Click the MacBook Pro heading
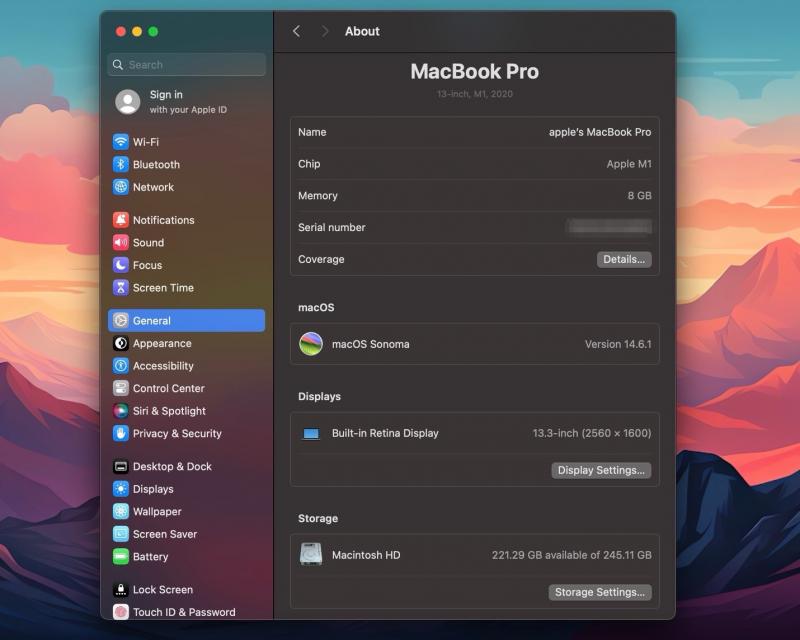 pos(474,71)
